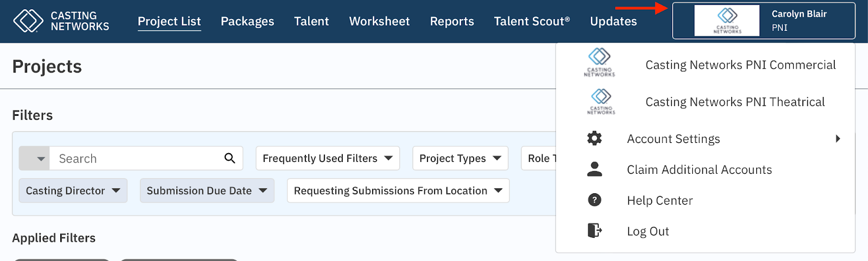Click the Log Out door icon
Viewport: 868px width, 261px height.
click(x=595, y=231)
